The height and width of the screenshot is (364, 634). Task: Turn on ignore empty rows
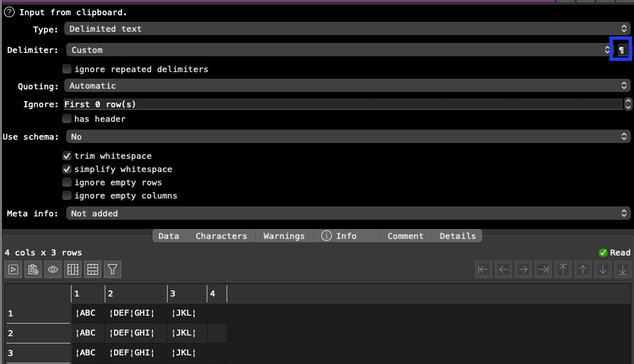(67, 182)
